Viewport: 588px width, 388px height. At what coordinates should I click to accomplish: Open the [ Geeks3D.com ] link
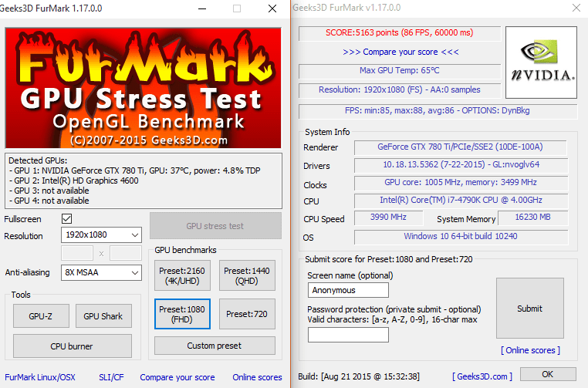(482, 376)
